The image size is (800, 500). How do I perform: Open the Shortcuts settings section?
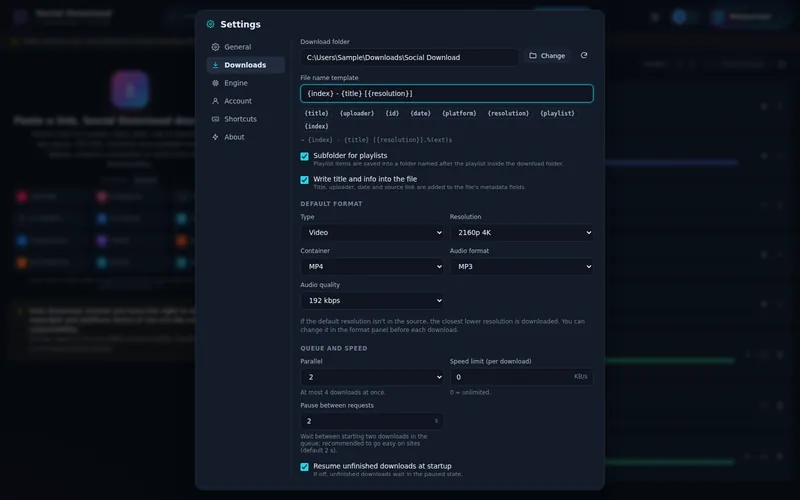(x=245, y=119)
